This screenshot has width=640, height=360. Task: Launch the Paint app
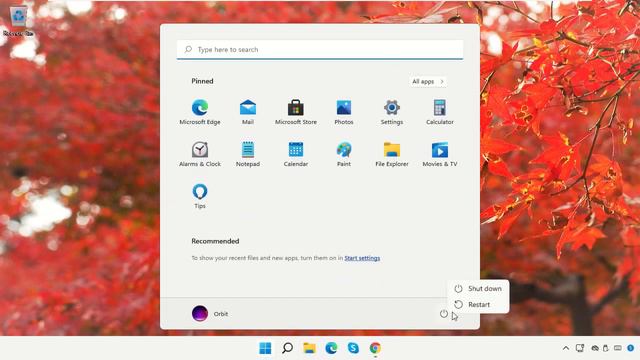tap(344, 154)
